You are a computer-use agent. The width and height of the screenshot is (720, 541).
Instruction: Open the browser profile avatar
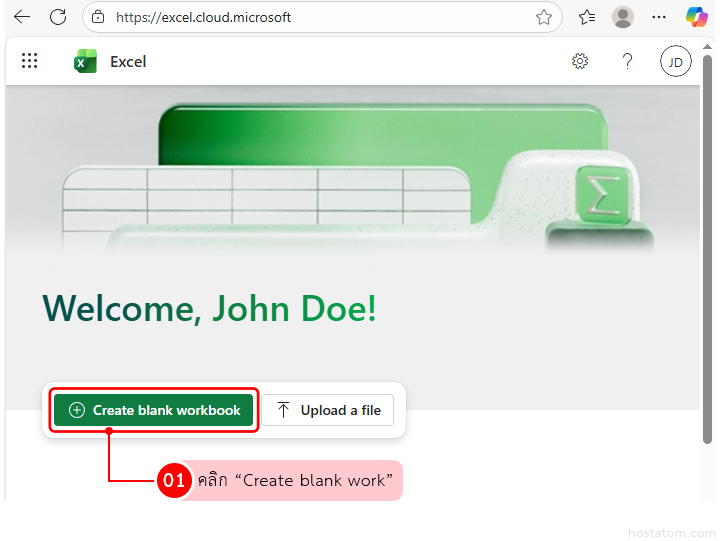623,17
